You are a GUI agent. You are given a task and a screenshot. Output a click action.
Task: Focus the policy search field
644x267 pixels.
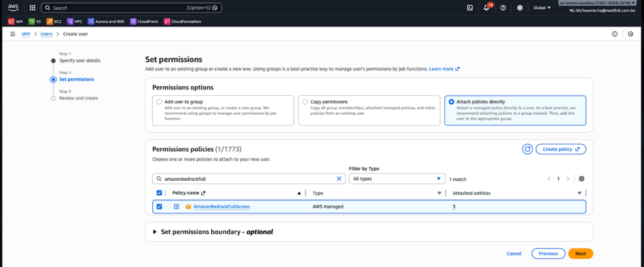point(249,179)
